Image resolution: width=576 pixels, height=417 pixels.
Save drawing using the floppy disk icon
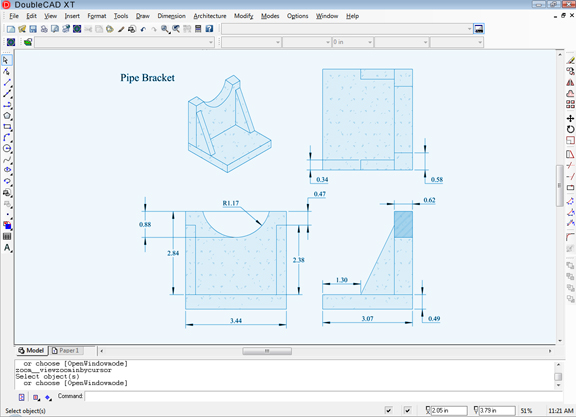tap(33, 29)
